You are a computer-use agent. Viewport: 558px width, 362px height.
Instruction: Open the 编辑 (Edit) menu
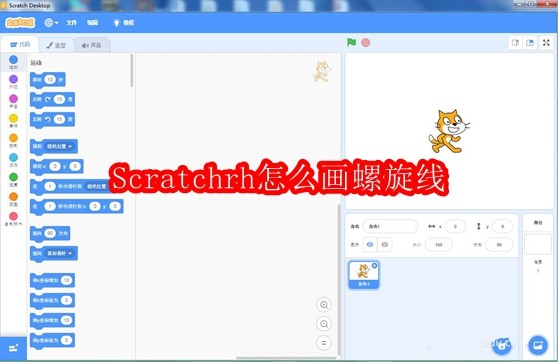(93, 23)
